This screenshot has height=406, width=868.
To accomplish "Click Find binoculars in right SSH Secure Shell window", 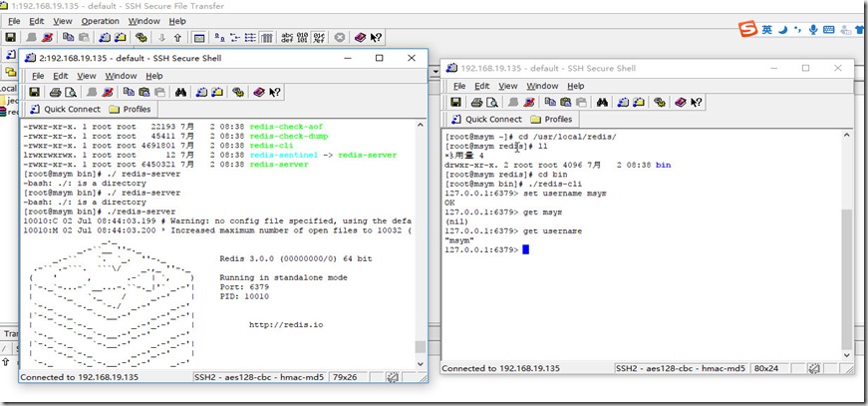I will tap(602, 102).
